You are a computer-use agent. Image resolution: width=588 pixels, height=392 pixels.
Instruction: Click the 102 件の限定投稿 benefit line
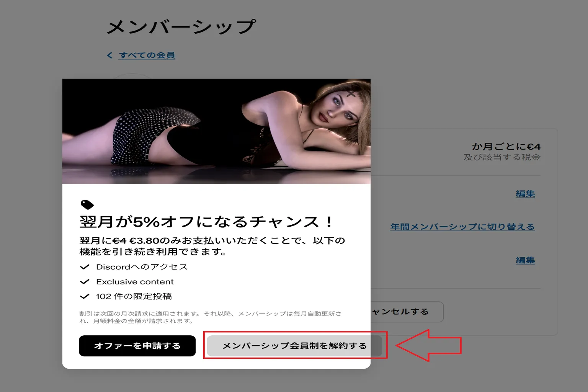coord(134,296)
